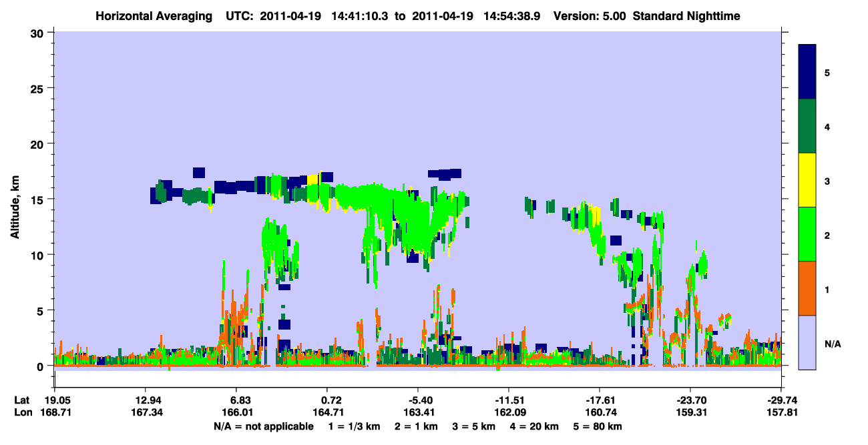Click the colorbar label 4
Viewport: 868px width, 445px height.
click(x=828, y=126)
